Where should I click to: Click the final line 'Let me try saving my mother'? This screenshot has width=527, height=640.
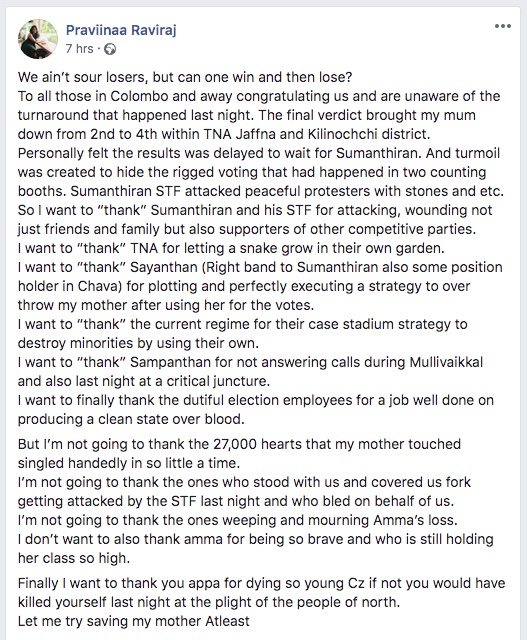(x=133, y=621)
